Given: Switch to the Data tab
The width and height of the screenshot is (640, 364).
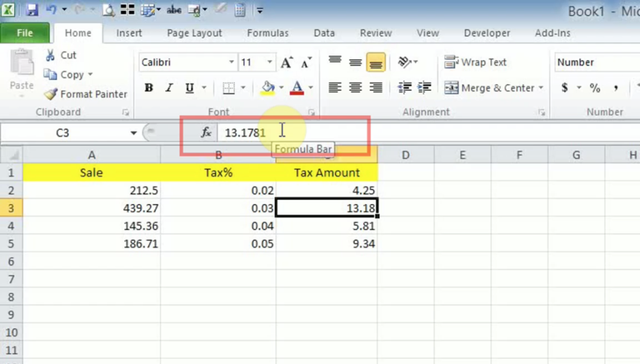Looking at the screenshot, I should coord(324,33).
